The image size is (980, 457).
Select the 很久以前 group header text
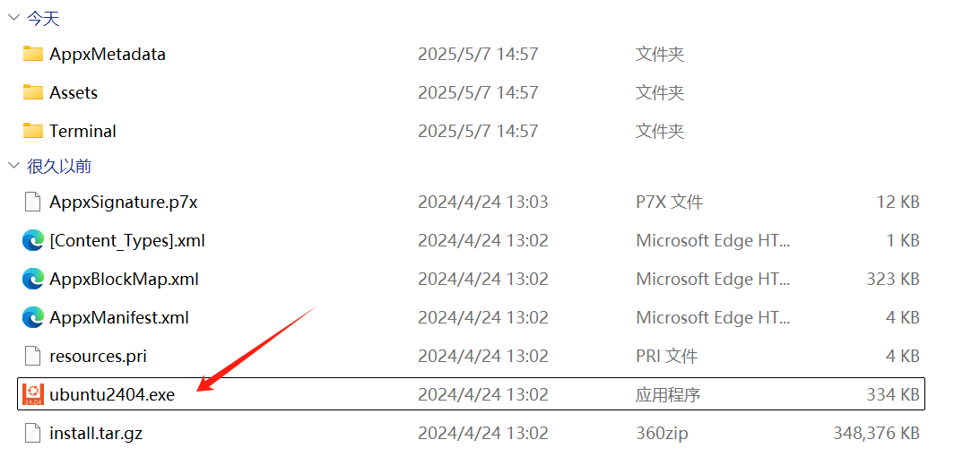[59, 166]
